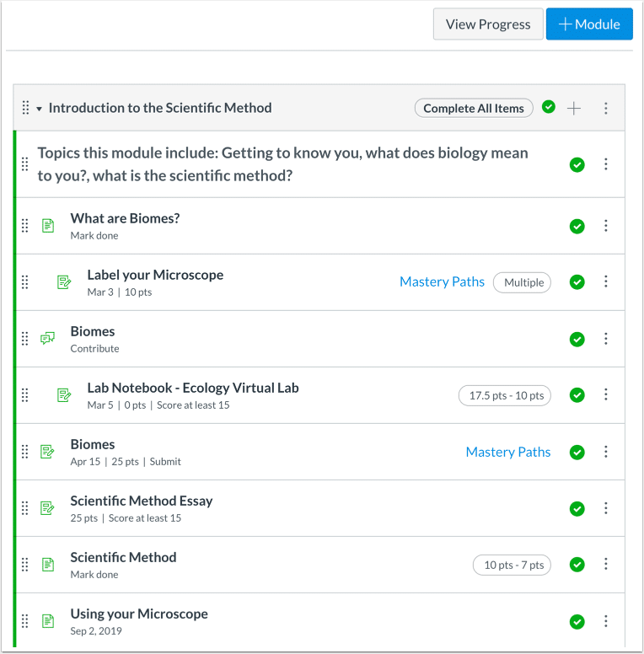Add a new module with +Module button
Screen dimensions: 644x654
click(x=589, y=24)
